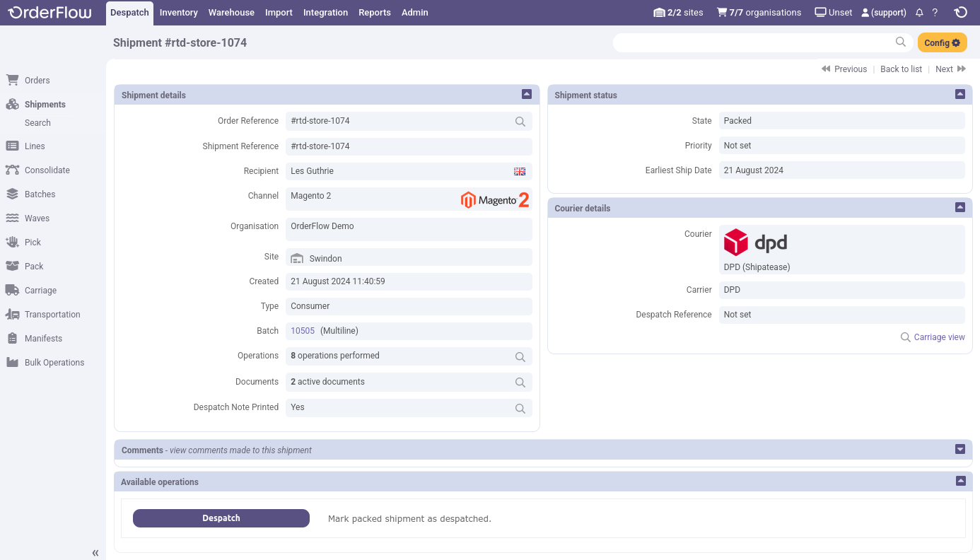
Task: Collapse the left sidebar with double chevron
Action: point(95,553)
